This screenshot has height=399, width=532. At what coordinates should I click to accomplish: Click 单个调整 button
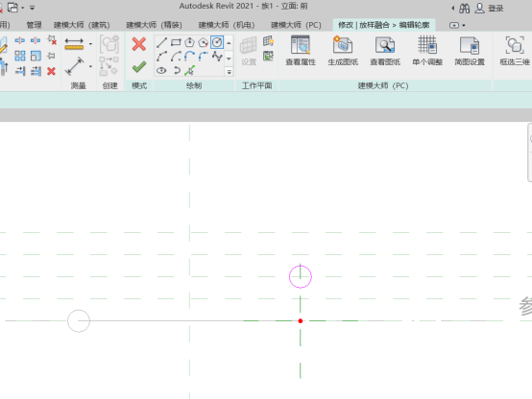(x=427, y=51)
